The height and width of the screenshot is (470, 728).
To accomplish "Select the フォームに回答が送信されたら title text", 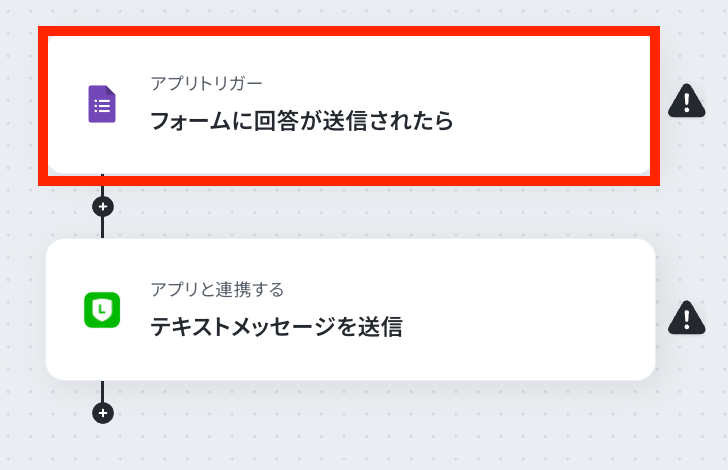I will (x=302, y=121).
